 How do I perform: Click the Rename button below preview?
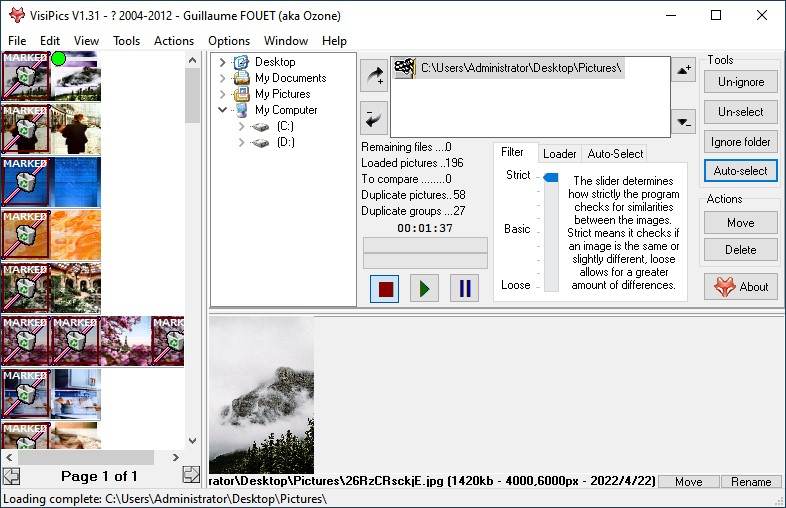[x=750, y=482]
